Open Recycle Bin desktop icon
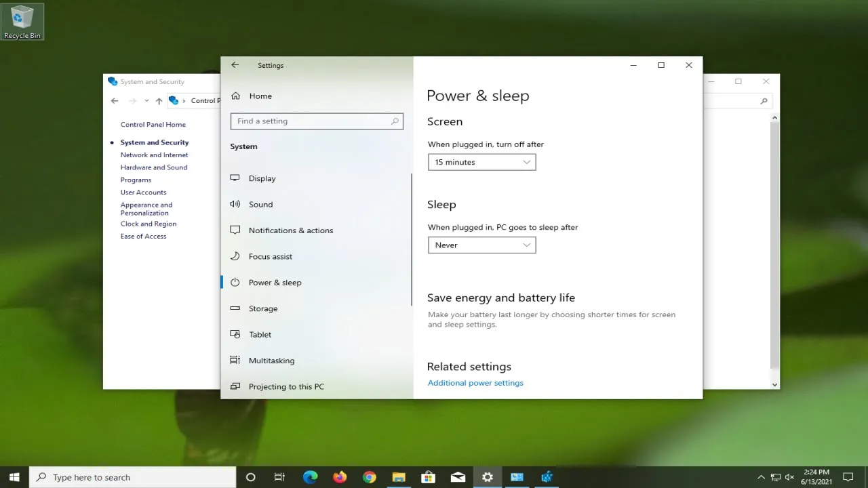 tap(22, 22)
